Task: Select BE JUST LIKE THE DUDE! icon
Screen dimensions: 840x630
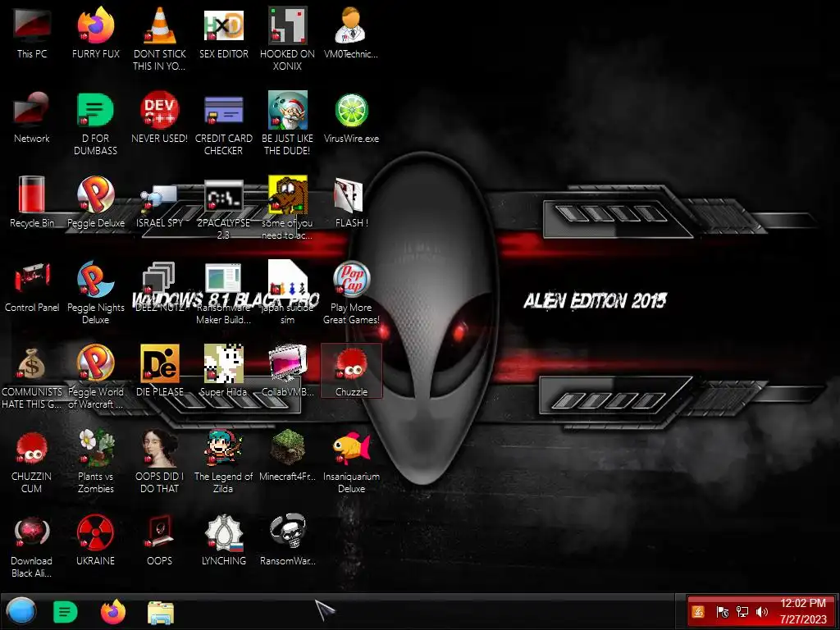Action: [288, 123]
